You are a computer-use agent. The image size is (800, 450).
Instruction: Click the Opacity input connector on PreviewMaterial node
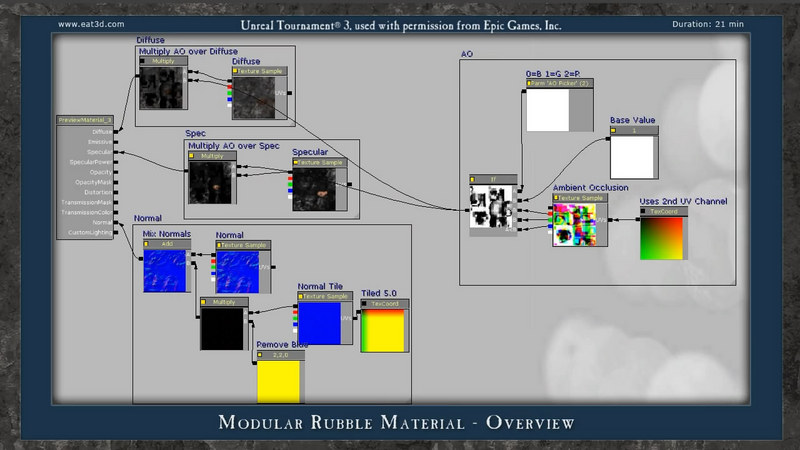click(118, 171)
